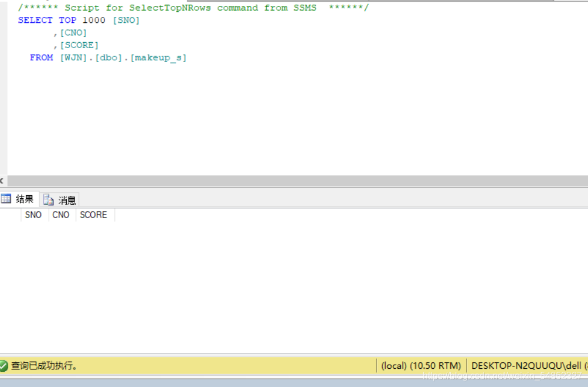Click the editor horizontal scrollbar track

(297, 181)
